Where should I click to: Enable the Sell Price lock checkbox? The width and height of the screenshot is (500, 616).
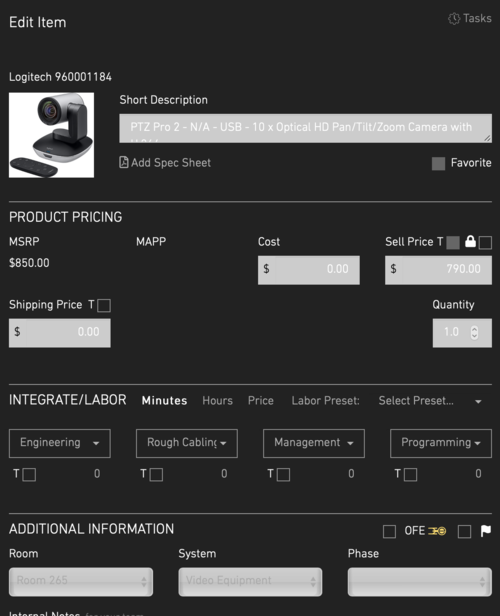(x=485, y=242)
